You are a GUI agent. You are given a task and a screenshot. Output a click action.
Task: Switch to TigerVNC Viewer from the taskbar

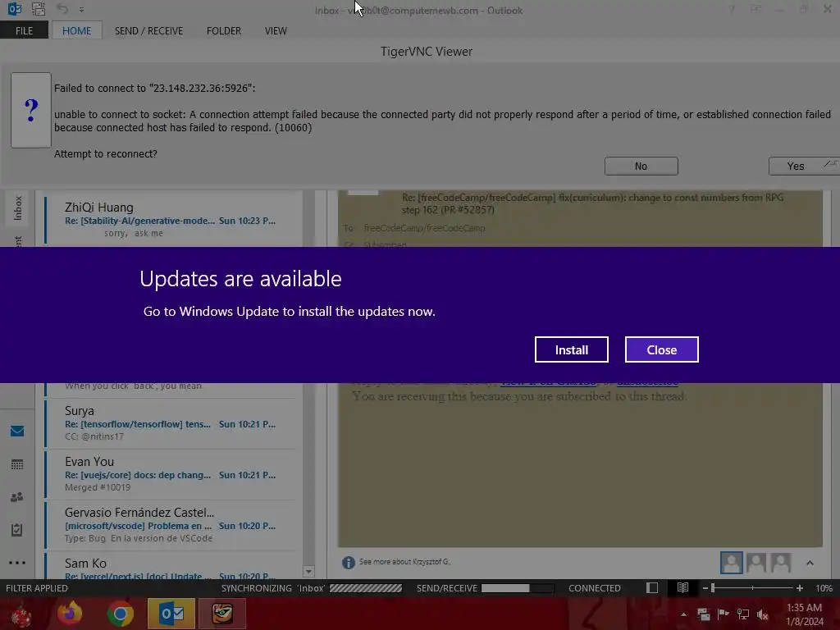point(222,614)
